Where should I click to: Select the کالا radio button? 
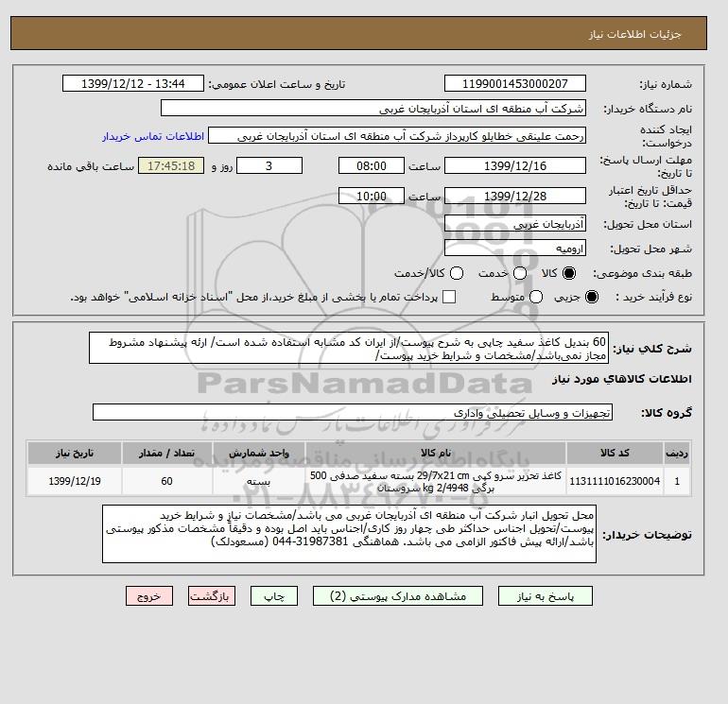(x=569, y=273)
